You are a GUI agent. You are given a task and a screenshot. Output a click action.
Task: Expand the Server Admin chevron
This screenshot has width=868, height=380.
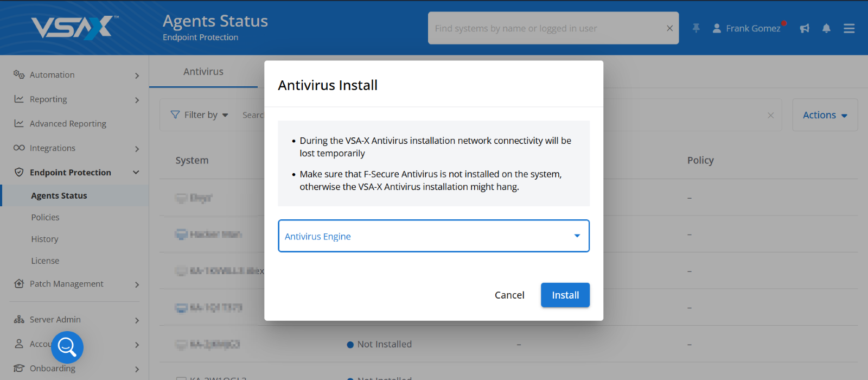(137, 320)
